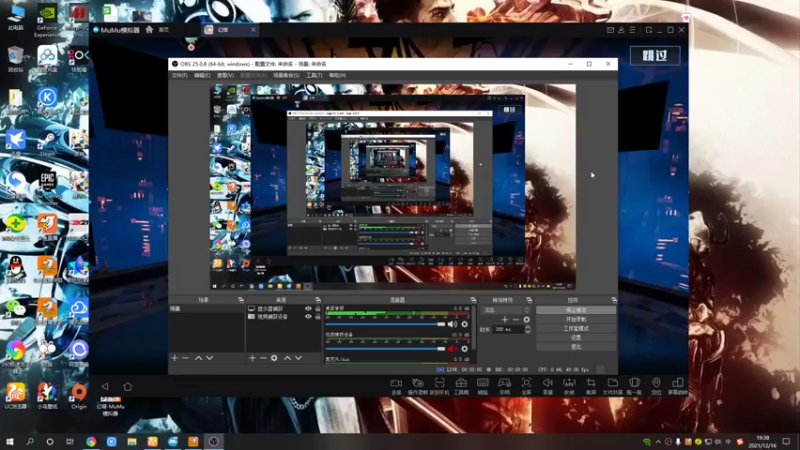Remove selected source with minus icon
This screenshot has width=800, height=450.
pos(263,358)
